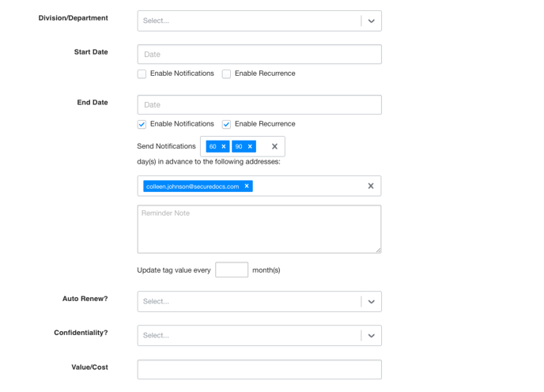The width and height of the screenshot is (544, 392).
Task: Click the End Date input field
Action: (259, 105)
